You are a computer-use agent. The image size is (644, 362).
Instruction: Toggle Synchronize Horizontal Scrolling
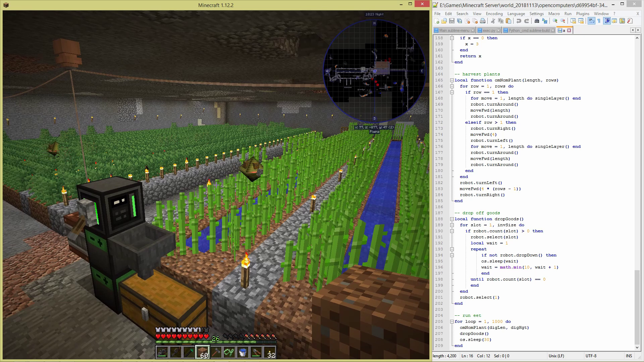(581, 21)
